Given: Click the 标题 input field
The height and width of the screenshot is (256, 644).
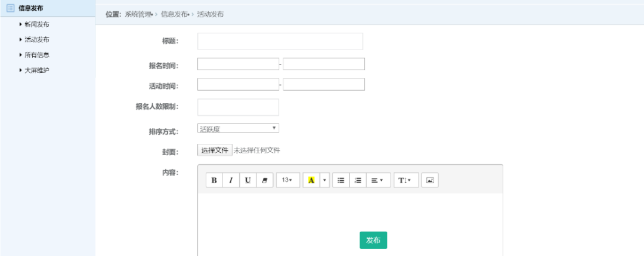Looking at the screenshot, I should (x=280, y=41).
